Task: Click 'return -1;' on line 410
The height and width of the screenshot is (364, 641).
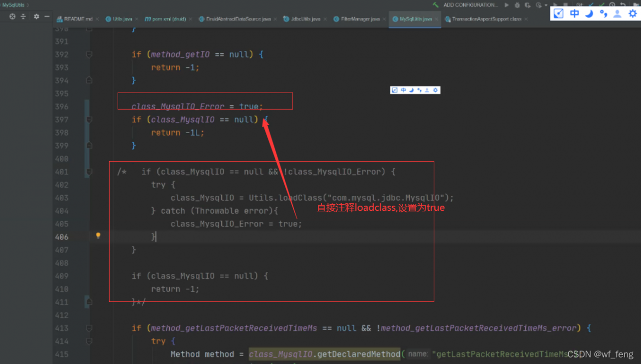Action: pyautogui.click(x=175, y=289)
